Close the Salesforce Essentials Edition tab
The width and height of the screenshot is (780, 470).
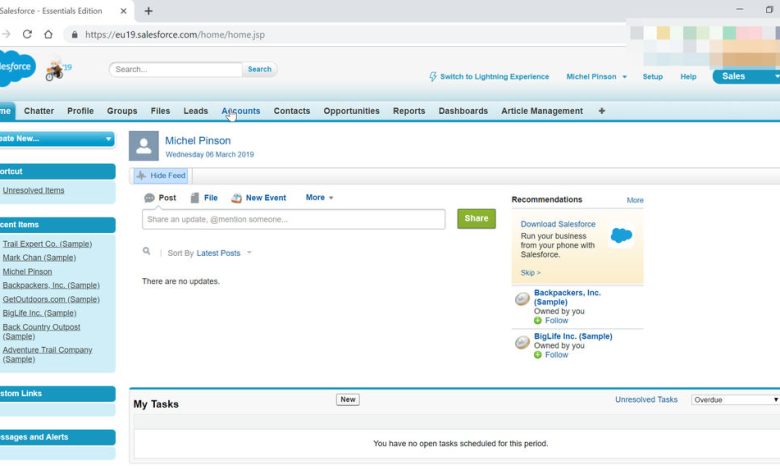tap(123, 11)
